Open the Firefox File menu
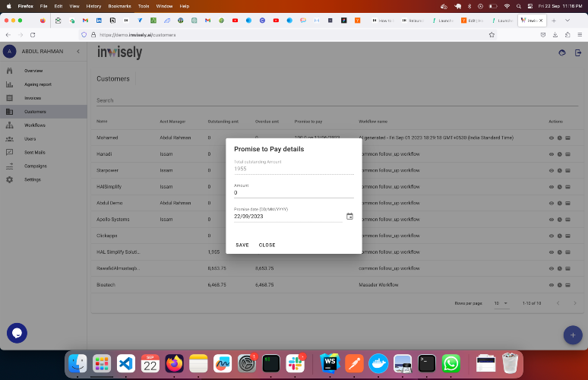 point(43,6)
